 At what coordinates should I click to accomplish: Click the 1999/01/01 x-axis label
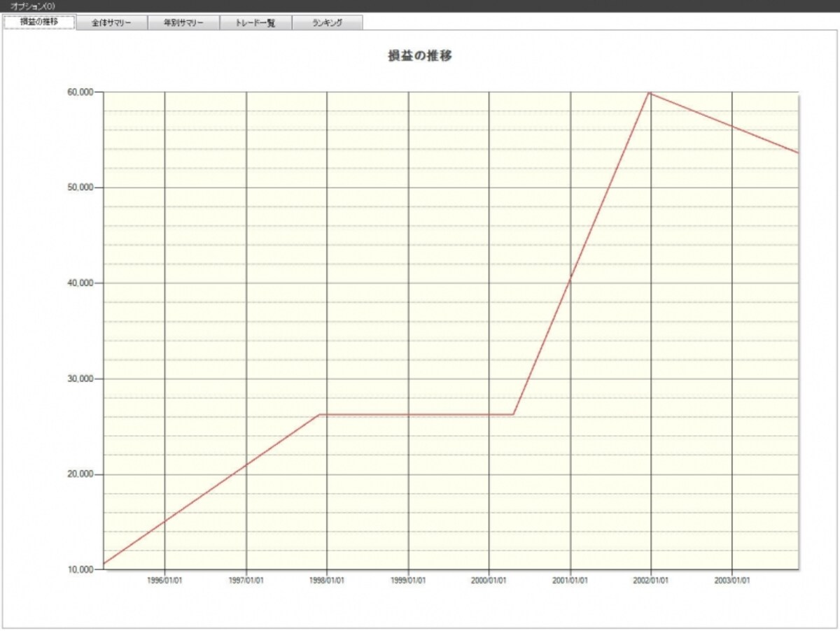[408, 581]
